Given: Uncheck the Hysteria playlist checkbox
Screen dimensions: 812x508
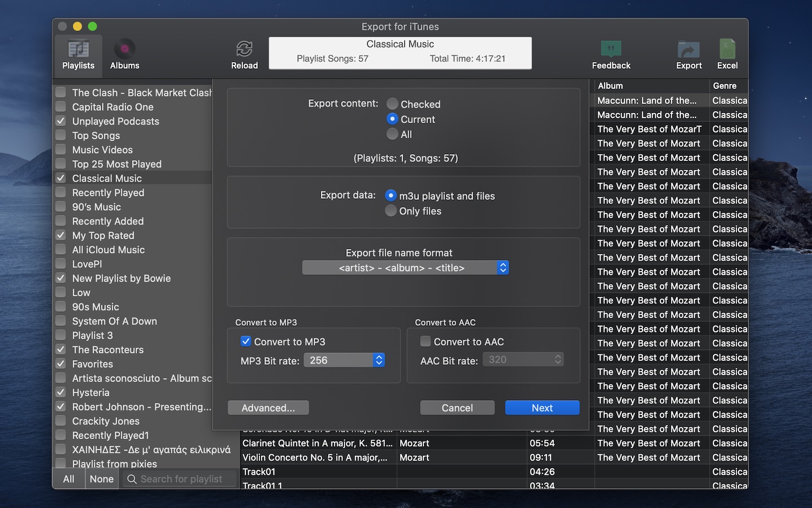Looking at the screenshot, I should [x=61, y=392].
